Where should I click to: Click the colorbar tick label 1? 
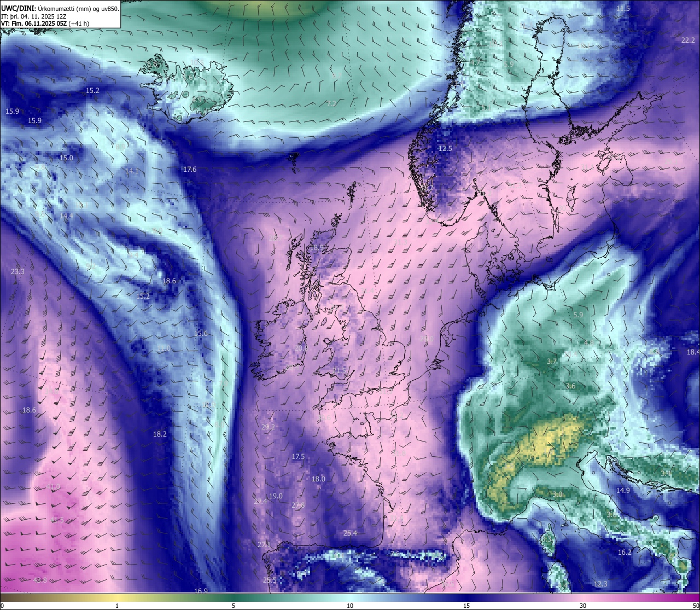(x=117, y=606)
